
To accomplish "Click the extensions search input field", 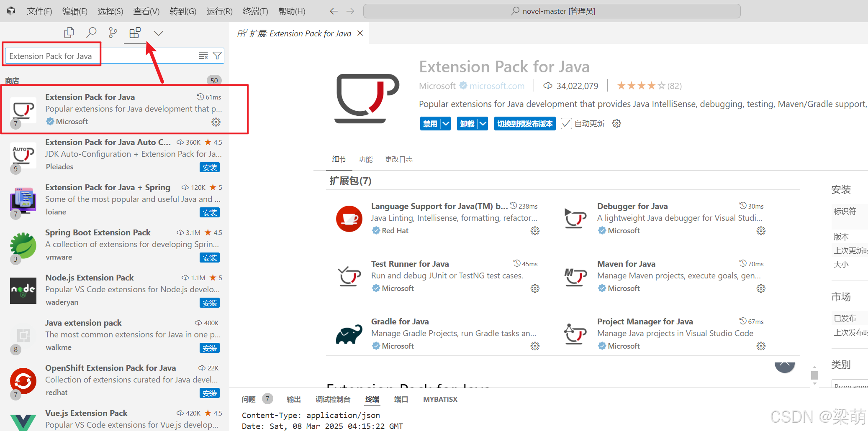I will (114, 56).
